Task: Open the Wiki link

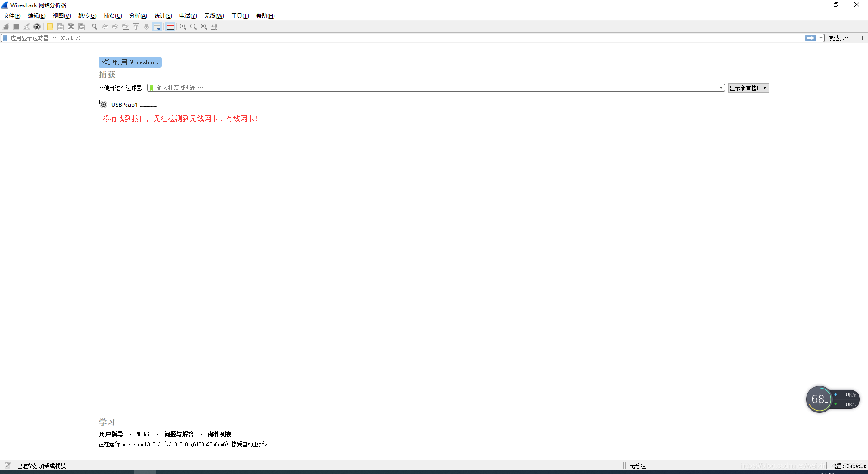Action: click(143, 434)
